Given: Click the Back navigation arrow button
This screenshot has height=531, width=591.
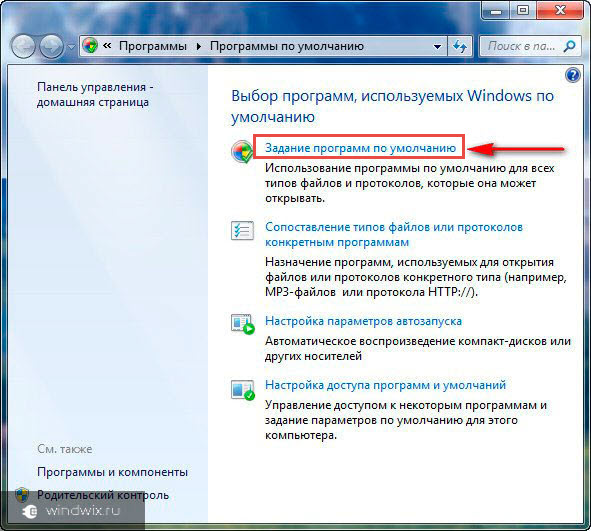Looking at the screenshot, I should pyautogui.click(x=23, y=46).
